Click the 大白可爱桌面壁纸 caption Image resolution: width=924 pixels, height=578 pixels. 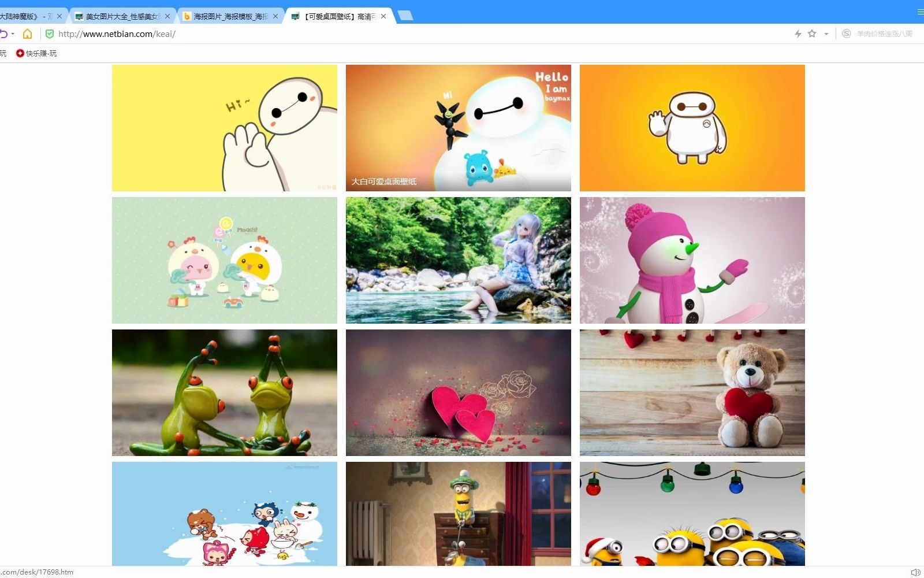pyautogui.click(x=384, y=181)
